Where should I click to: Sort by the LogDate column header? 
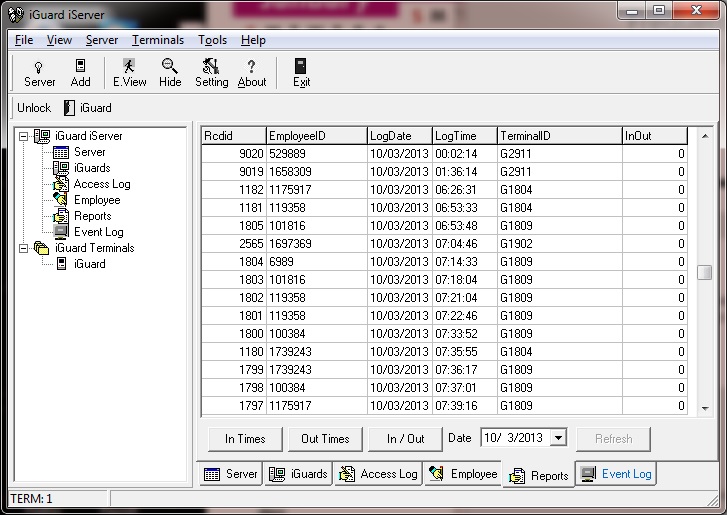coord(400,136)
